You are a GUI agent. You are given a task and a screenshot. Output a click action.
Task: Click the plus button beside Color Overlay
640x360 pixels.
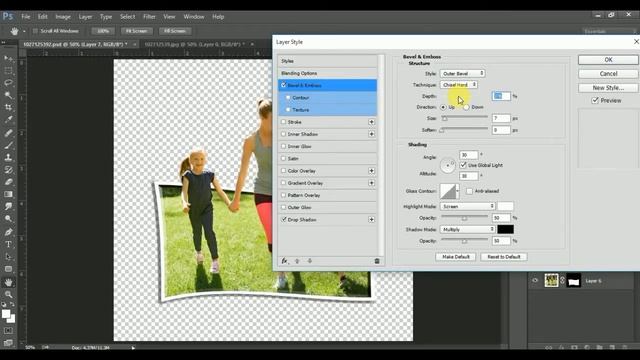371,171
